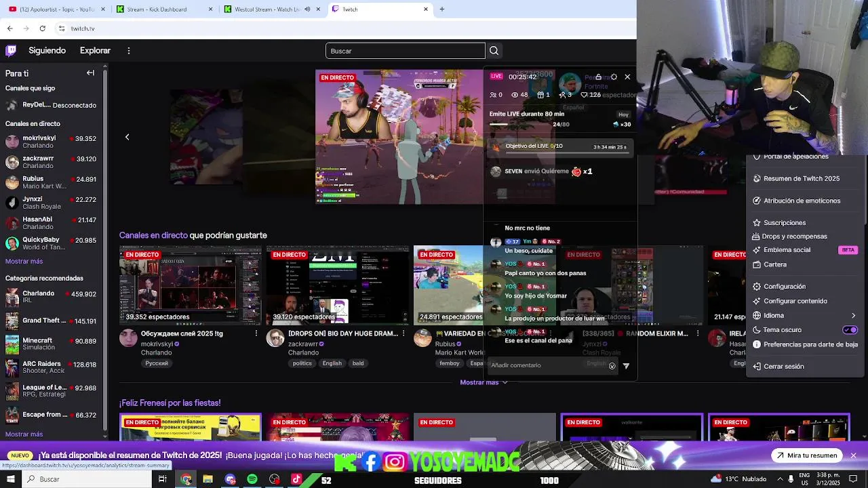Select Cerrar sesión in the menu

[804, 366]
